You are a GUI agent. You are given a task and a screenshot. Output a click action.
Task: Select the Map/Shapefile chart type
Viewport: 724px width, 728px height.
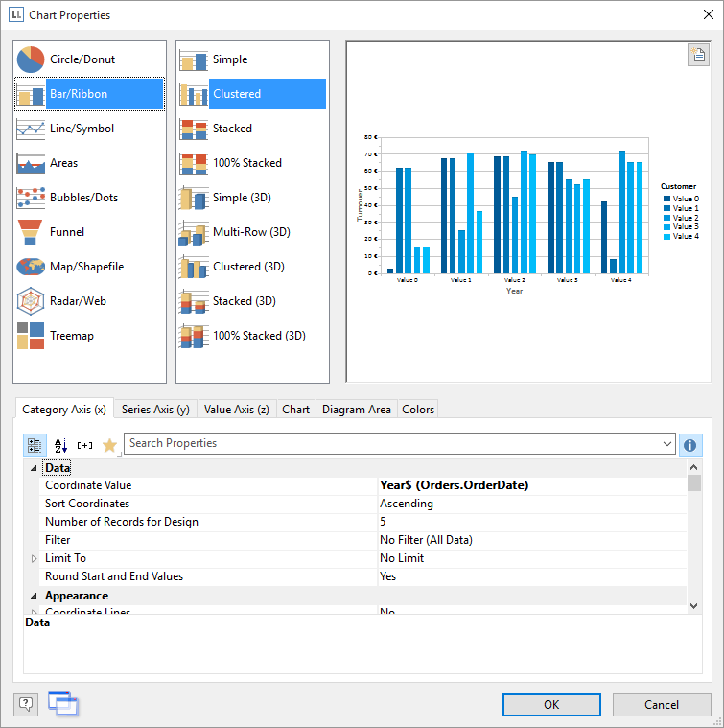point(86,267)
